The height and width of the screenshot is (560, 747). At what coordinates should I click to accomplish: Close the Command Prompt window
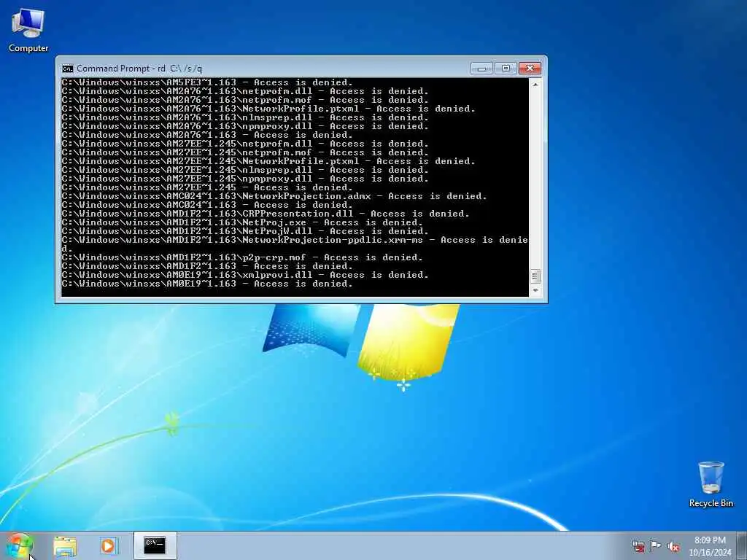[530, 69]
